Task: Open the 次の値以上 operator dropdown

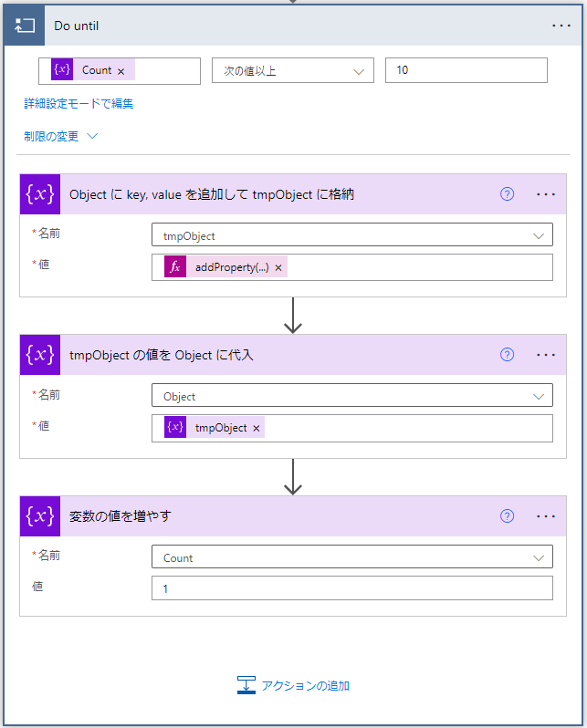Action: point(293,70)
